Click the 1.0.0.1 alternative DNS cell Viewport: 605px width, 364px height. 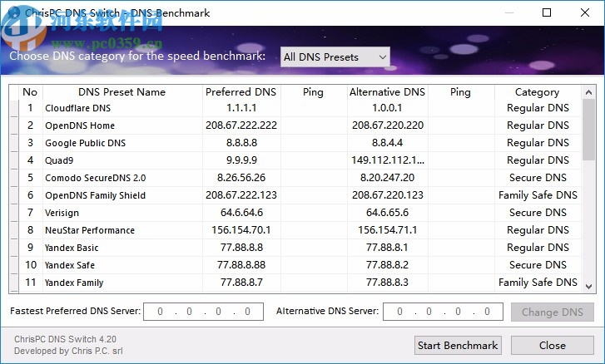point(388,108)
